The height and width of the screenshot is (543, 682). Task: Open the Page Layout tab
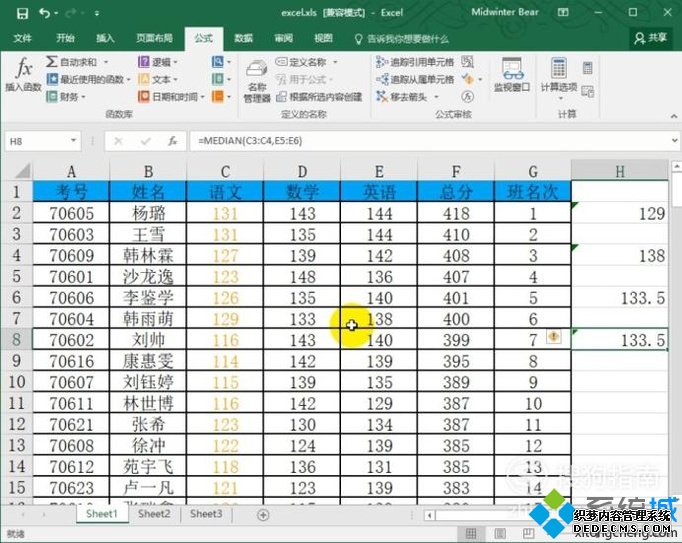click(154, 38)
